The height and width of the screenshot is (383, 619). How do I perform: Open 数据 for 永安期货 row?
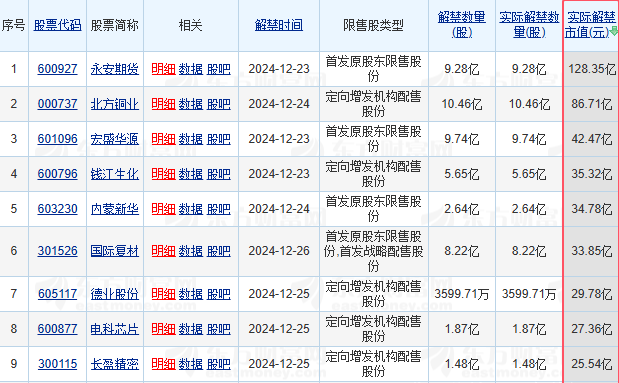(x=191, y=69)
